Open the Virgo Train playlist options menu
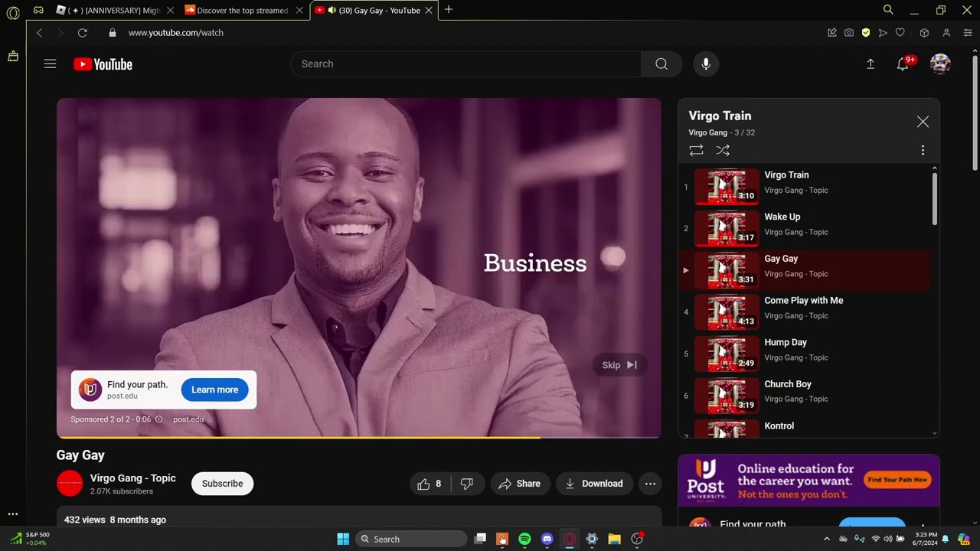980x551 pixels. (923, 151)
